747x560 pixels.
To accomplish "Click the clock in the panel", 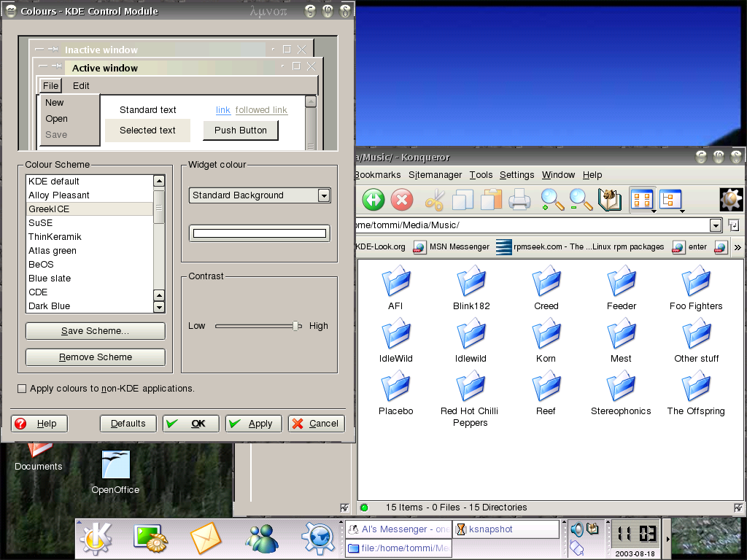I will click(x=635, y=534).
